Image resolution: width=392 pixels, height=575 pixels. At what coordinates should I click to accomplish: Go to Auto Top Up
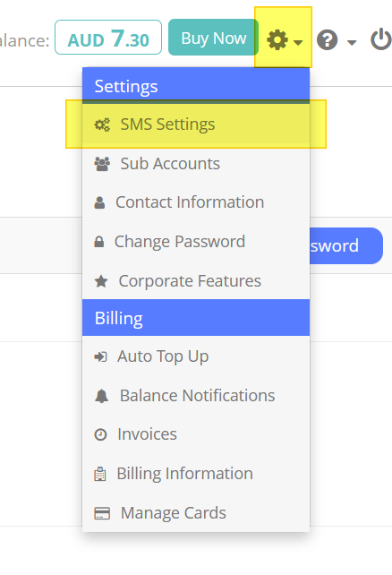coord(196,356)
